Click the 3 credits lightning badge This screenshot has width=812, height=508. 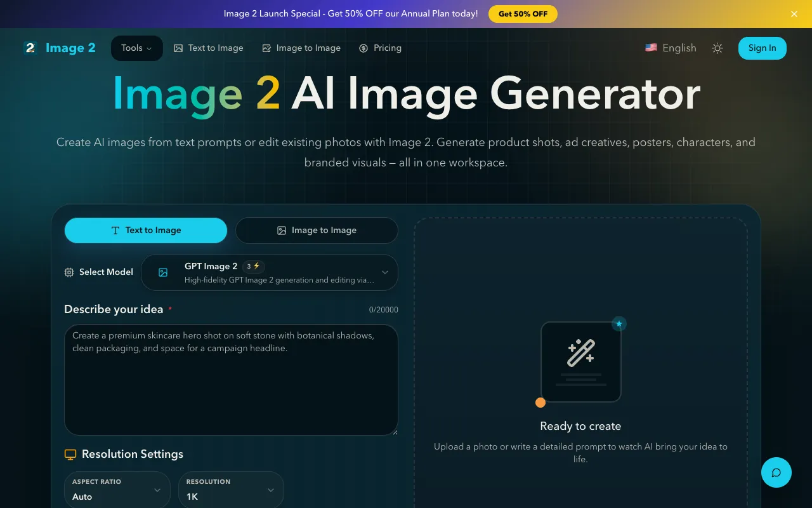tap(254, 267)
